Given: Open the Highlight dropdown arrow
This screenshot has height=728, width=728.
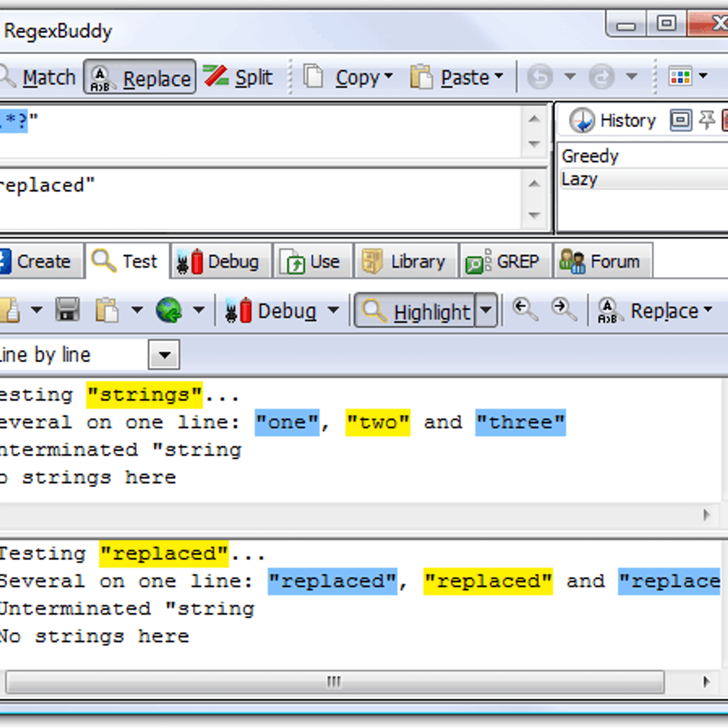Looking at the screenshot, I should point(485,310).
